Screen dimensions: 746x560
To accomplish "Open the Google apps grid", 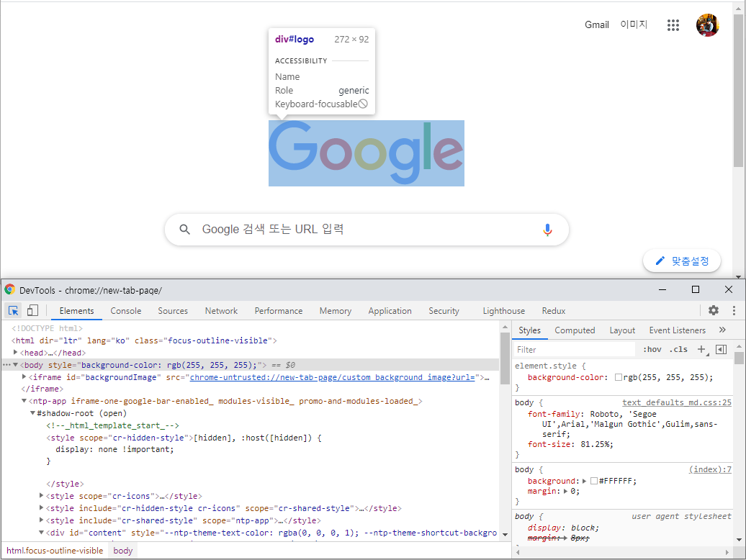I will (673, 24).
